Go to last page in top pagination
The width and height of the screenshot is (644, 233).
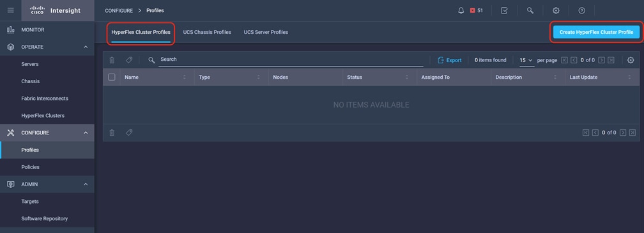(x=611, y=60)
